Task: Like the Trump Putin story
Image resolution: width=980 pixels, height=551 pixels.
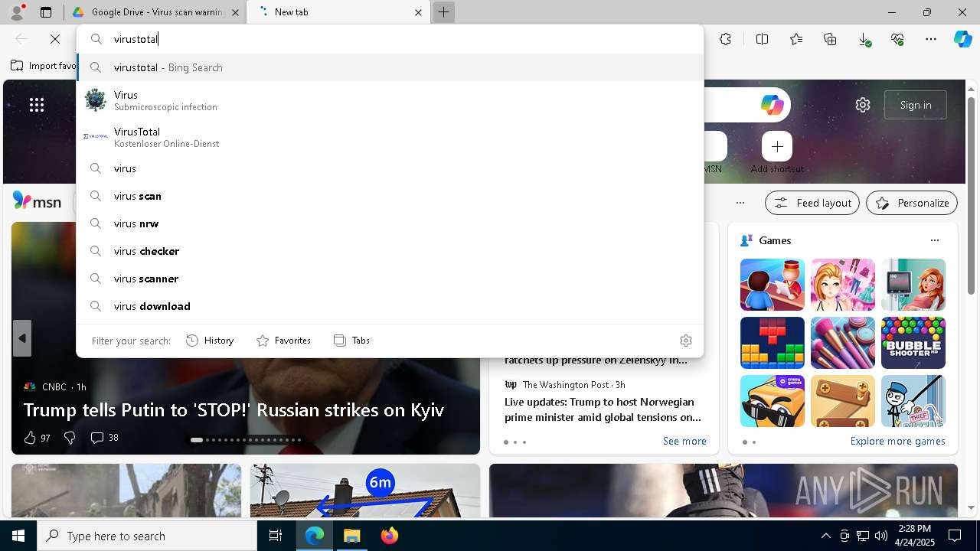Action: [36, 438]
